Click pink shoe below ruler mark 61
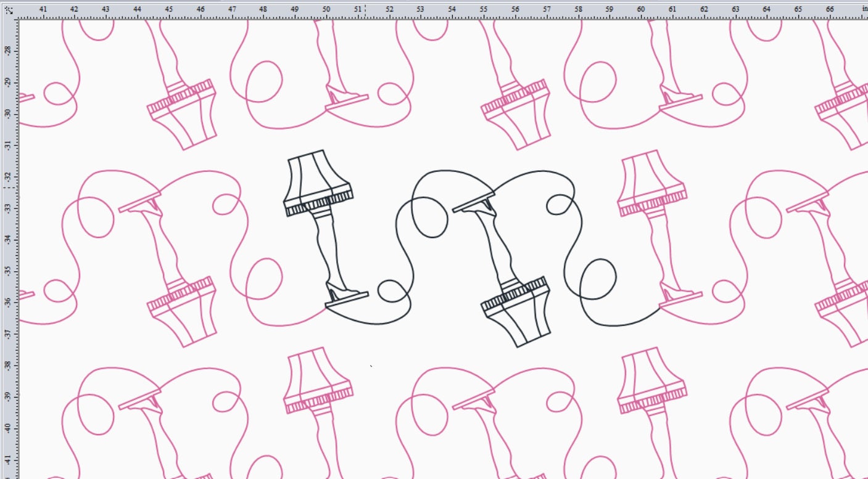 tap(681, 100)
